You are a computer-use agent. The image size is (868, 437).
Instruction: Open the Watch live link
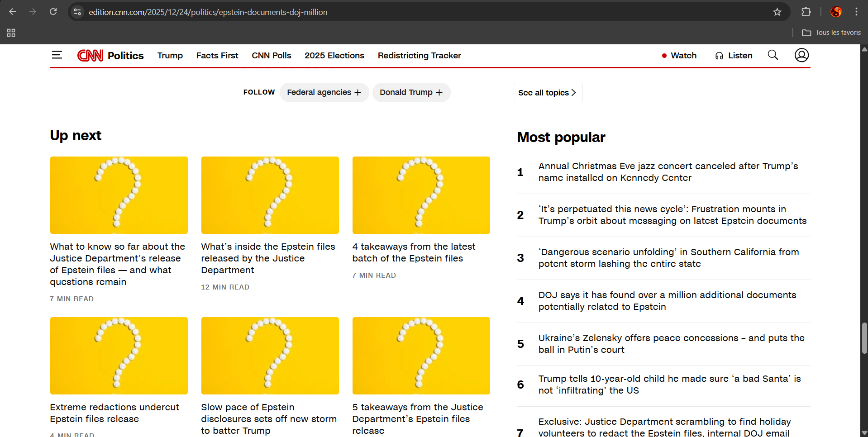click(x=679, y=56)
